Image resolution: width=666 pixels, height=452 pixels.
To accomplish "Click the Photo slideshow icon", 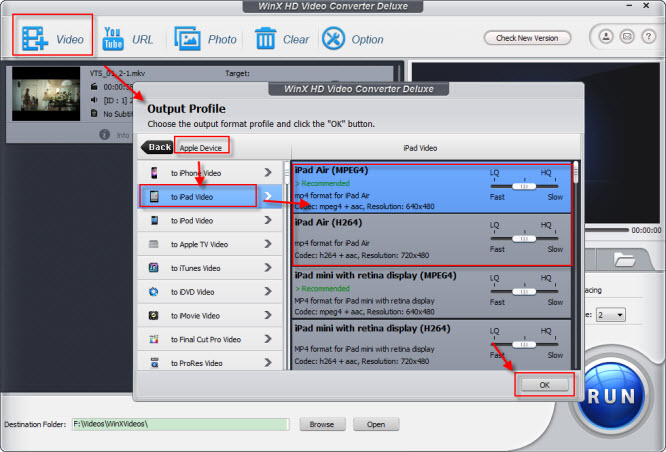I will [187, 39].
